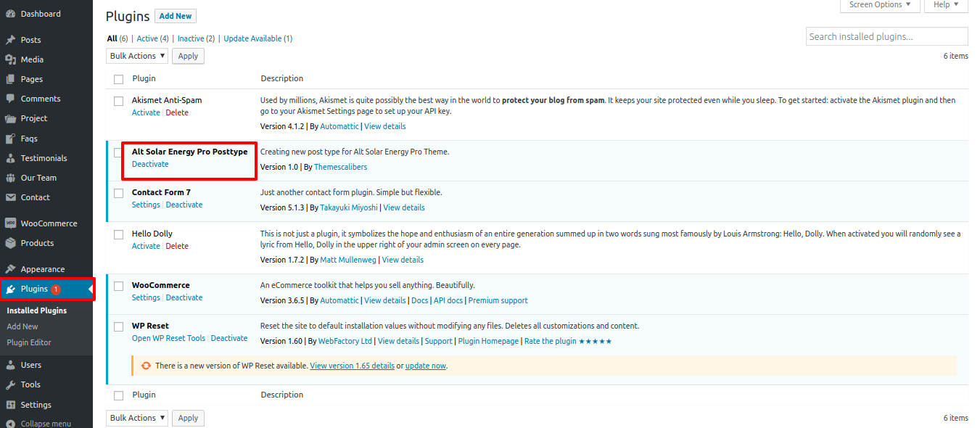Open WooCommerce Premium support link
Viewport: 980px width, 428px height.
pyautogui.click(x=498, y=300)
